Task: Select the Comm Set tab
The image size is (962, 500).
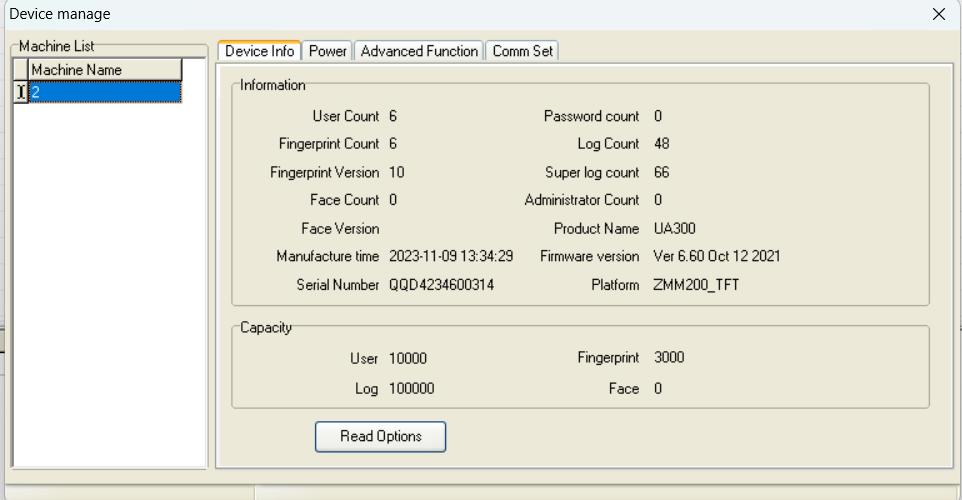Action: pos(522,51)
